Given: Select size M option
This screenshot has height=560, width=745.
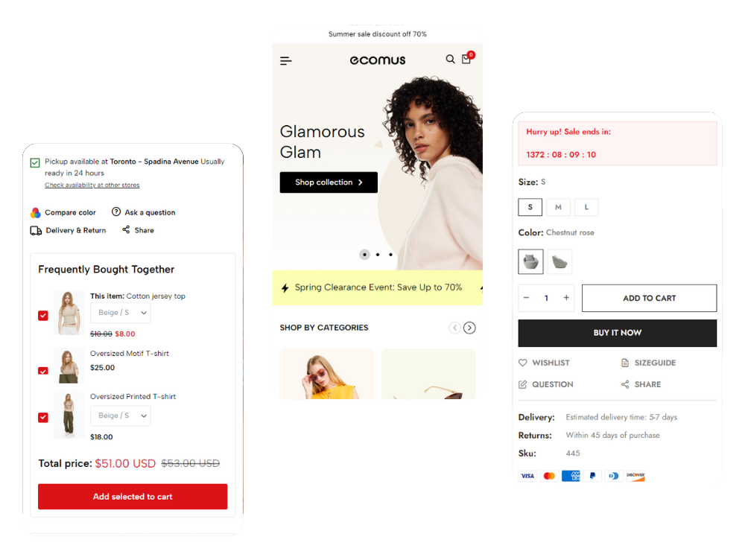Looking at the screenshot, I should coord(558,207).
